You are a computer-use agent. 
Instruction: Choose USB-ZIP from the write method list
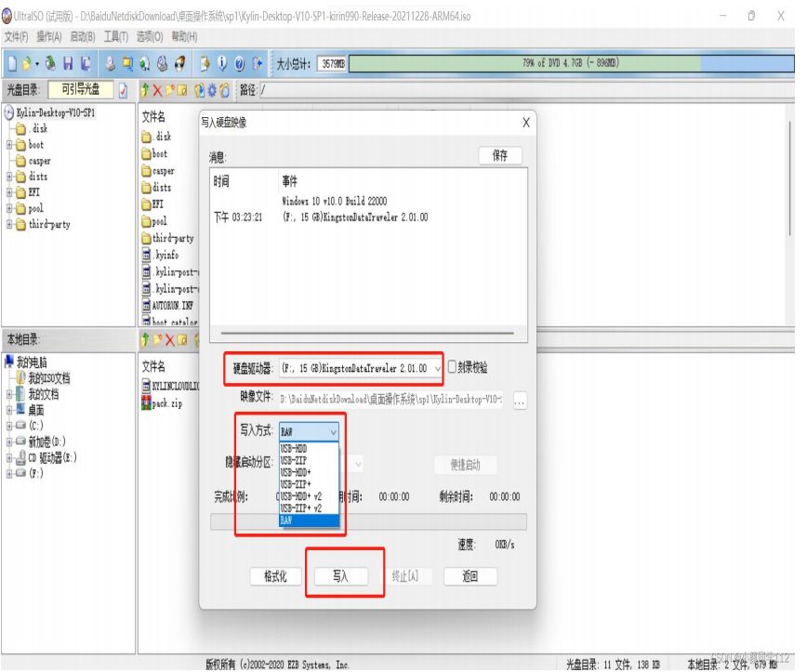(x=309, y=460)
